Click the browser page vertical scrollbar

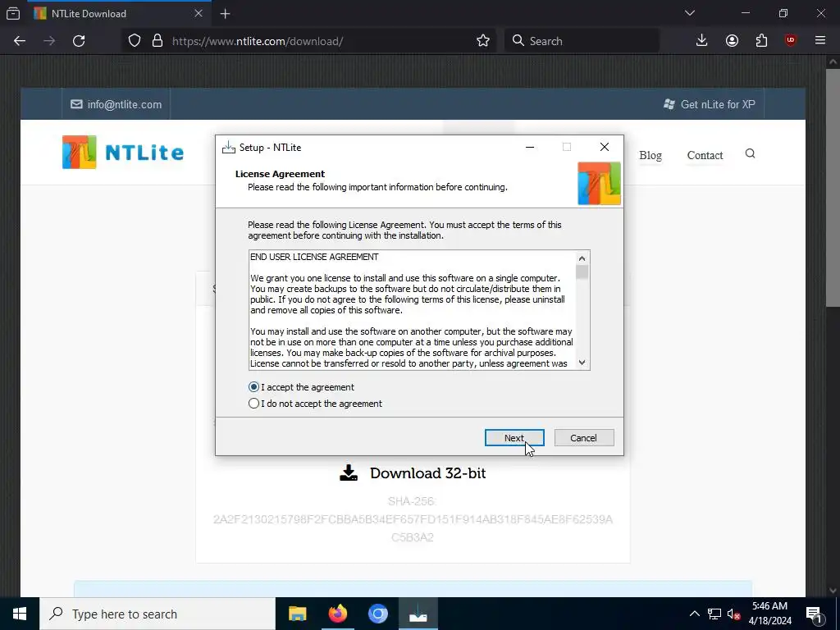point(832,187)
